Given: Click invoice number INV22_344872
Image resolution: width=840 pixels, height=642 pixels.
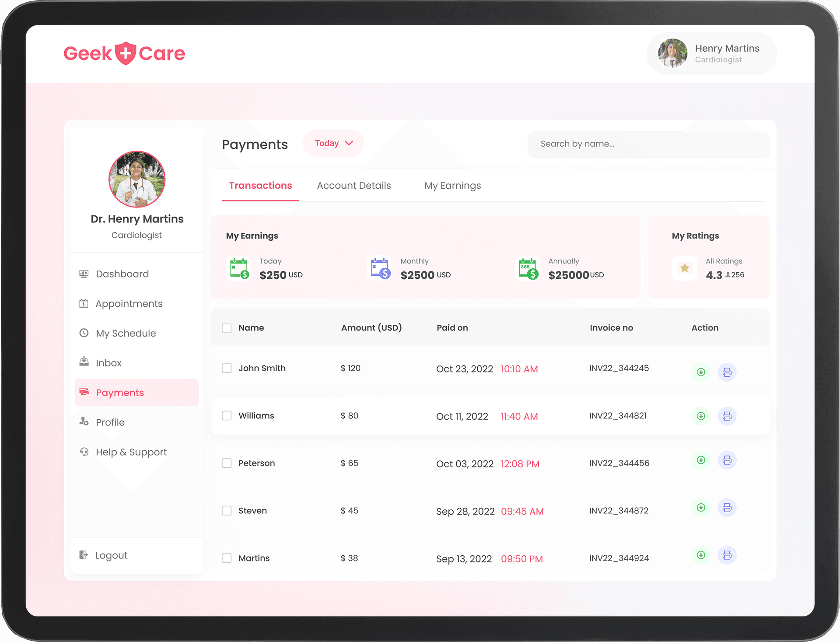Looking at the screenshot, I should click(x=619, y=511).
